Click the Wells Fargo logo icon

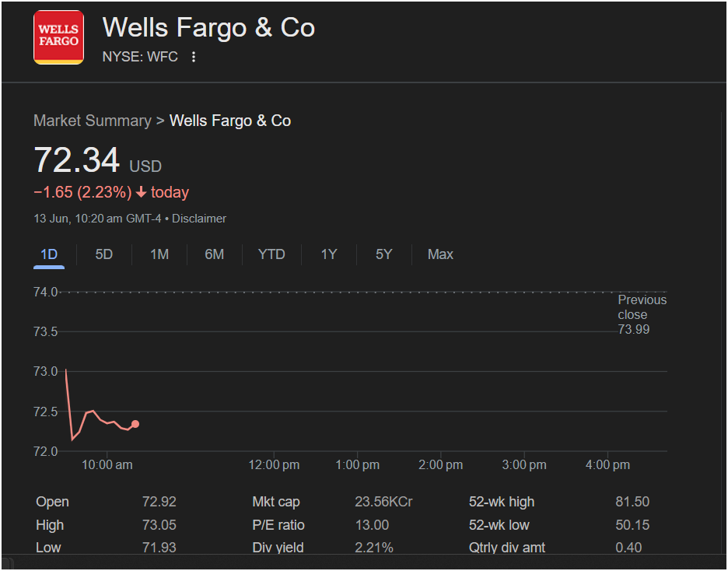coord(58,37)
